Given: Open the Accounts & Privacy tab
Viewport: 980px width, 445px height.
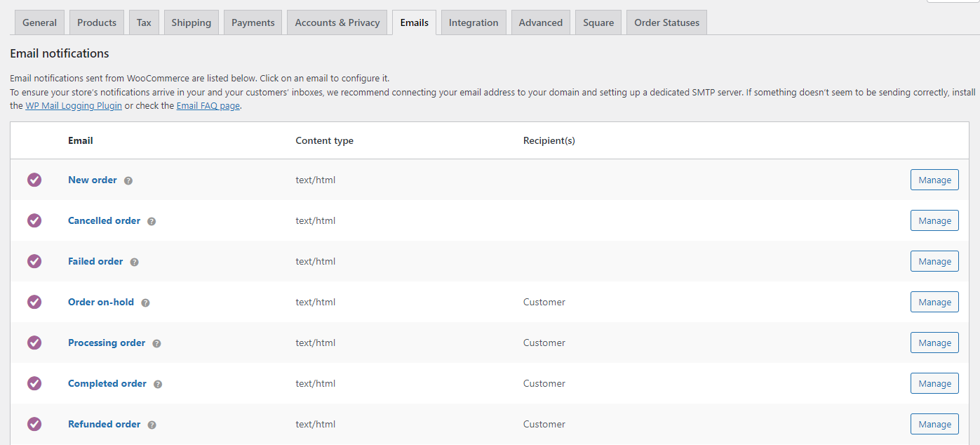Looking at the screenshot, I should [x=337, y=22].
